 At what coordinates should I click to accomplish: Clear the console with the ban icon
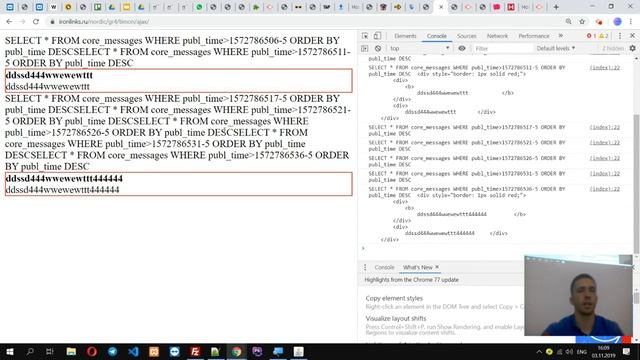(378, 48)
